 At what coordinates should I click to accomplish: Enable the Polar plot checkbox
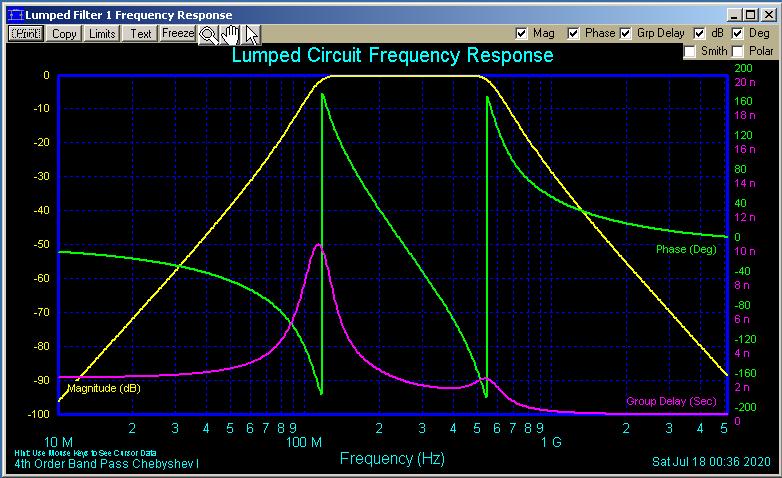coord(737,51)
